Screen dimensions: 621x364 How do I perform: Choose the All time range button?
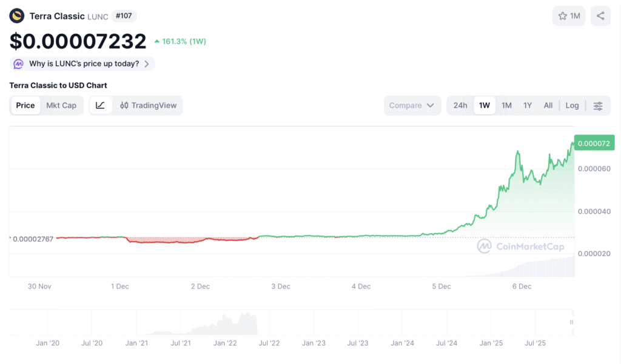pyautogui.click(x=548, y=105)
